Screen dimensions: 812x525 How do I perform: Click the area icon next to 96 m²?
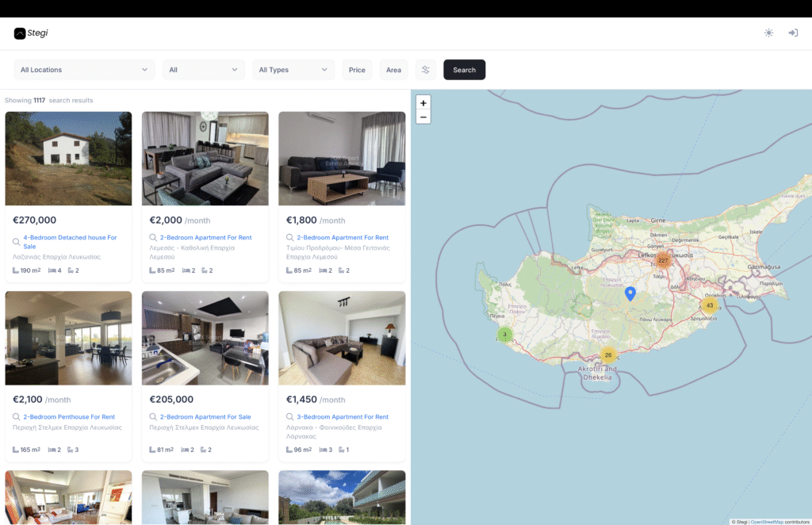(x=289, y=450)
